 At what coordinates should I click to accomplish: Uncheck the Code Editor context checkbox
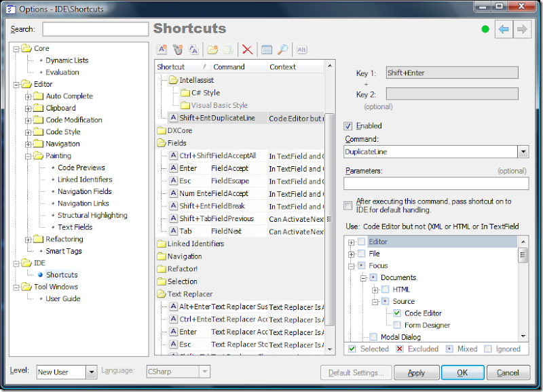click(x=397, y=313)
